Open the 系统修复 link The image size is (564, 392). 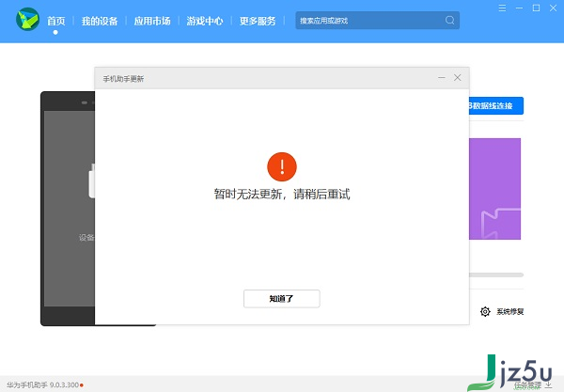510,311
